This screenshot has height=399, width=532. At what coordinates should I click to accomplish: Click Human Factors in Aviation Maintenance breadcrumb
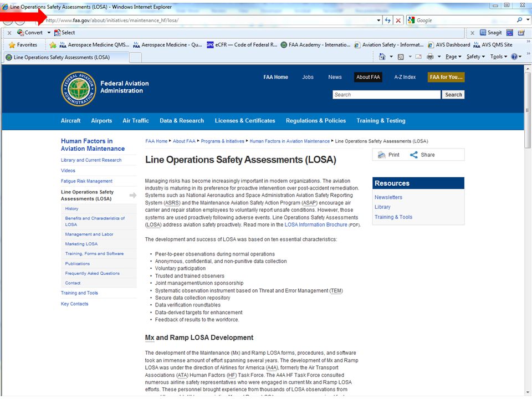289,141
